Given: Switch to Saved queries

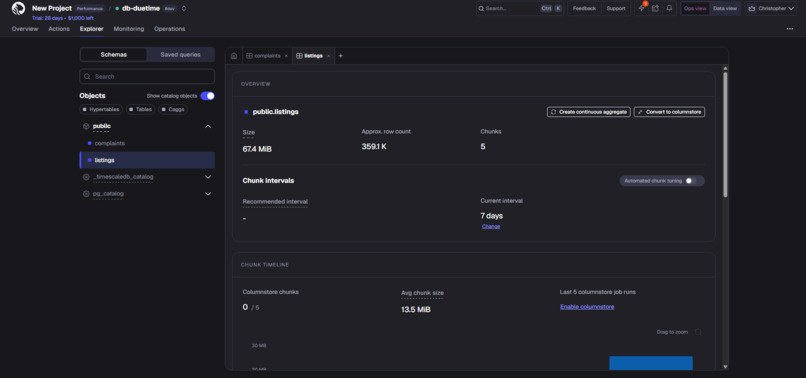Looking at the screenshot, I should [180, 55].
